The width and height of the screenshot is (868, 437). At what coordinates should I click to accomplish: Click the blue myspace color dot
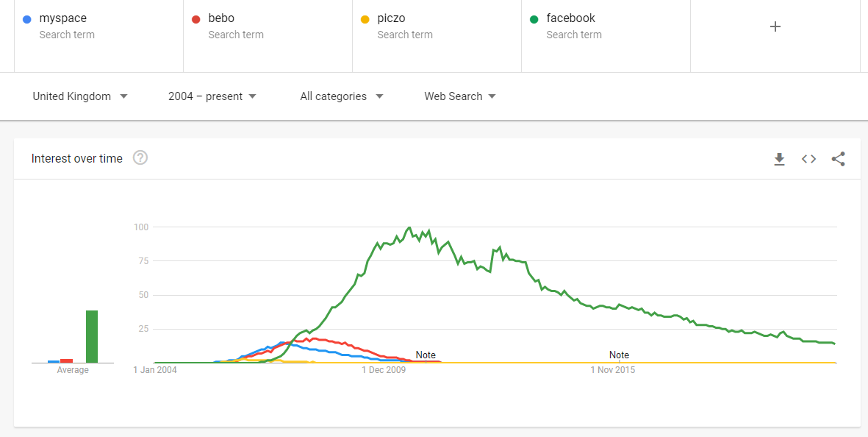coord(26,19)
